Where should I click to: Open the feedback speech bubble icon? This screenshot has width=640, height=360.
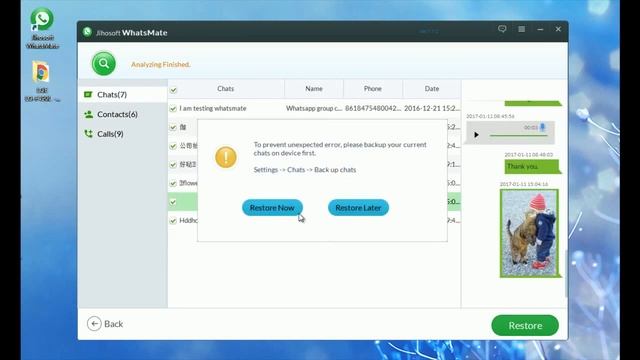pyautogui.click(x=502, y=29)
